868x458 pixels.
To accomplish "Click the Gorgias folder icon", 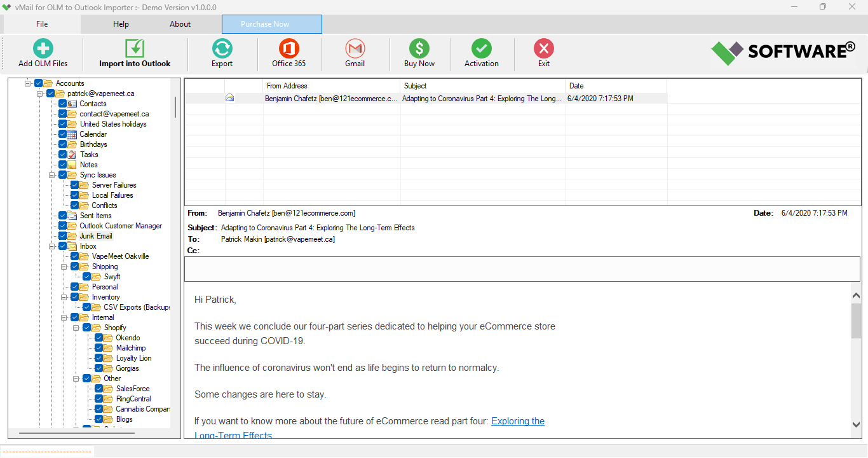I will point(109,368).
